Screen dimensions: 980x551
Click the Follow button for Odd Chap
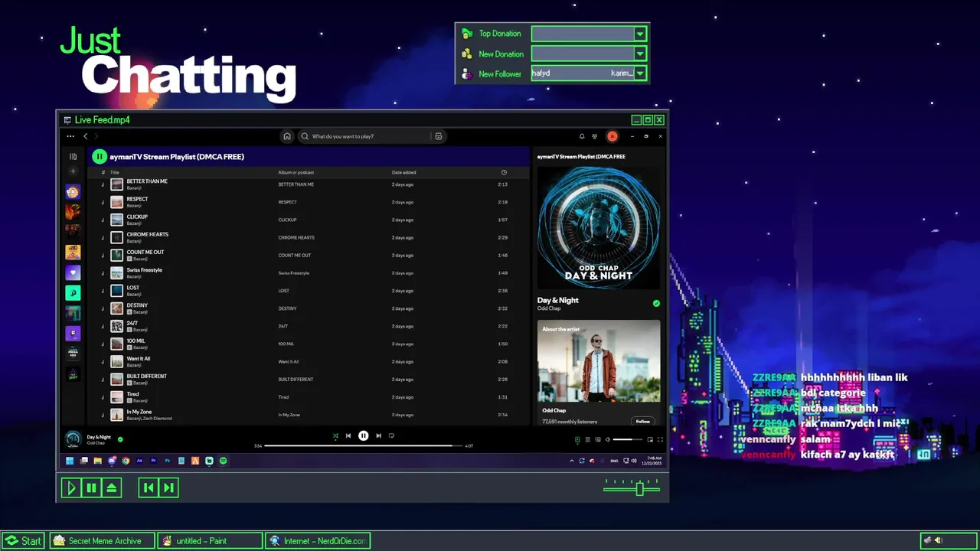click(643, 421)
